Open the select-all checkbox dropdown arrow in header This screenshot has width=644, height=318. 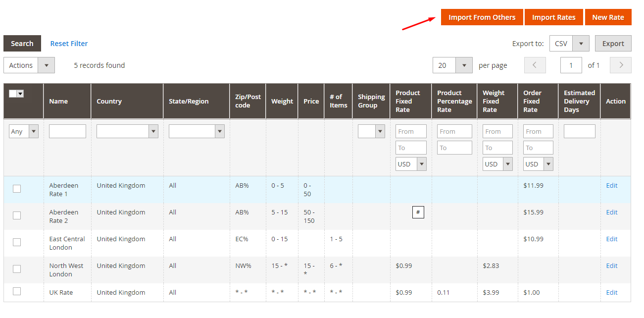point(21,94)
